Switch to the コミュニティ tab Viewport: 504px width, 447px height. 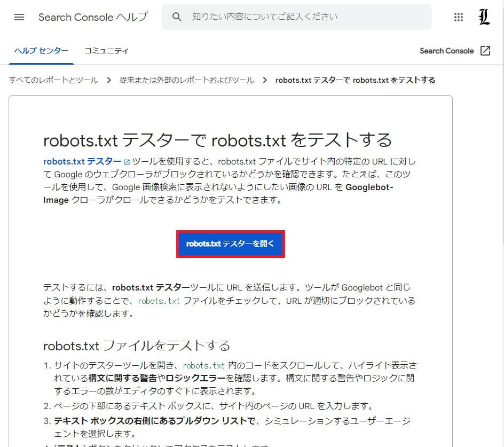pyautogui.click(x=106, y=51)
